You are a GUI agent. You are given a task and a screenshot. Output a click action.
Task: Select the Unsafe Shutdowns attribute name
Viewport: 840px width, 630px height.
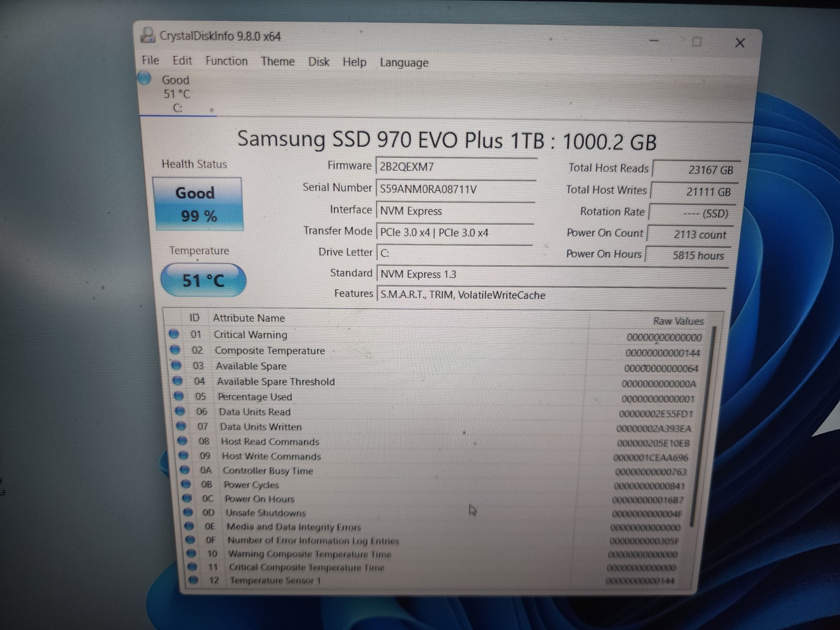click(x=266, y=512)
